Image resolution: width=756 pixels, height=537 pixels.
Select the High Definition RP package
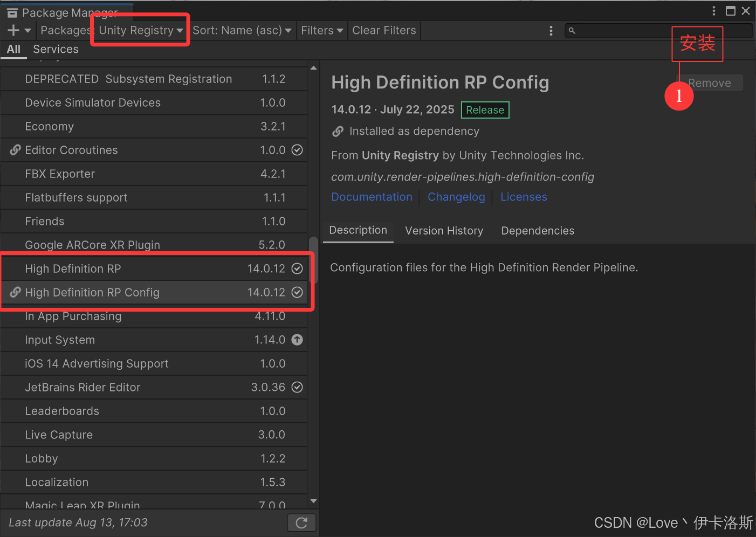tap(154, 268)
